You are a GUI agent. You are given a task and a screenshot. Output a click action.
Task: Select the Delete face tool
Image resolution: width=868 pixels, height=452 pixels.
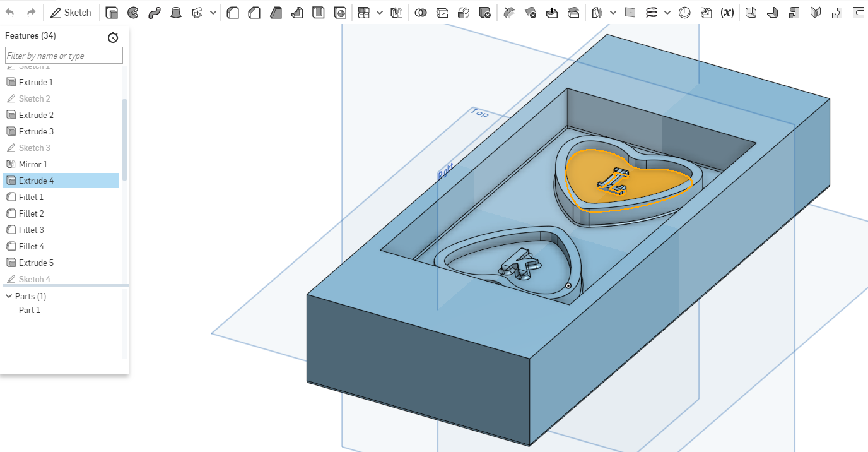[x=531, y=12]
